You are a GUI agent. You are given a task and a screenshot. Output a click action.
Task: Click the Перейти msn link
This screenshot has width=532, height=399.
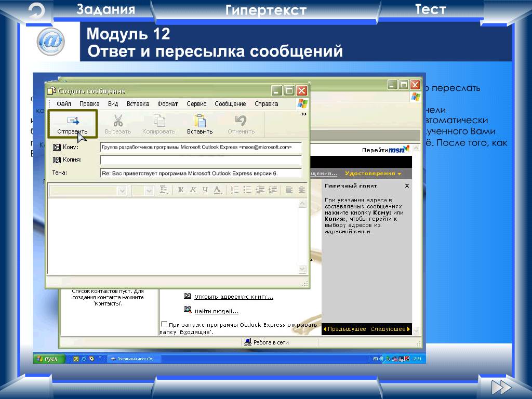pos(385,149)
